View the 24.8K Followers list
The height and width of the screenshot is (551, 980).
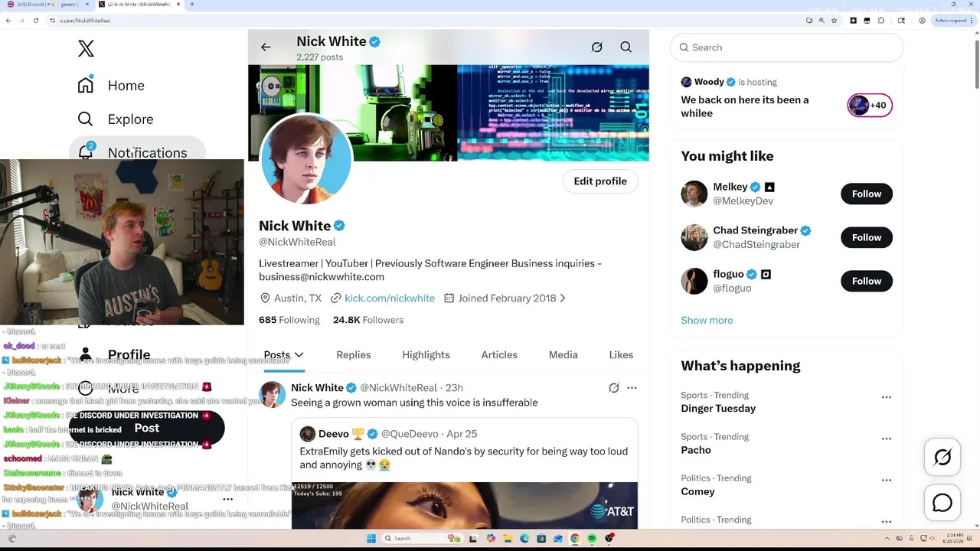368,320
